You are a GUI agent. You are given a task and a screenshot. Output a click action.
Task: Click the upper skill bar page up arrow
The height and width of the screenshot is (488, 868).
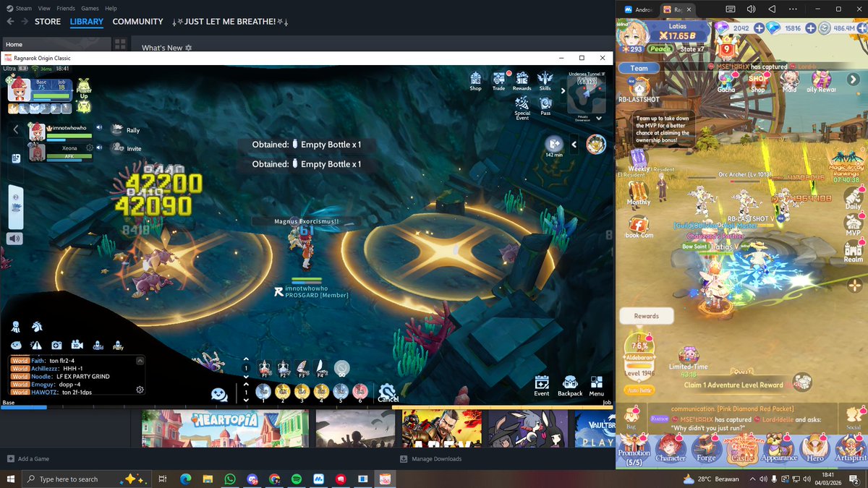(x=246, y=359)
